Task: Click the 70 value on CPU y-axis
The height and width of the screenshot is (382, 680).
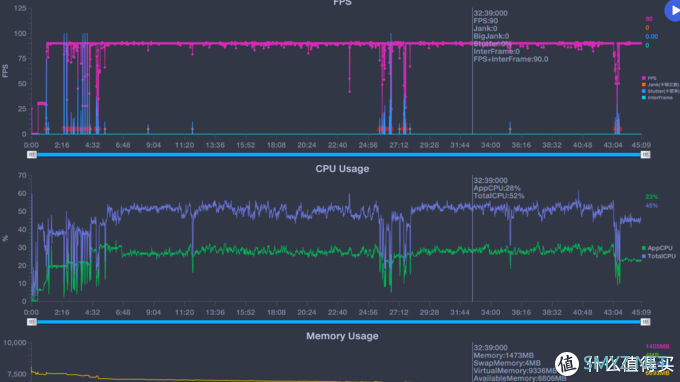Action: [22, 176]
